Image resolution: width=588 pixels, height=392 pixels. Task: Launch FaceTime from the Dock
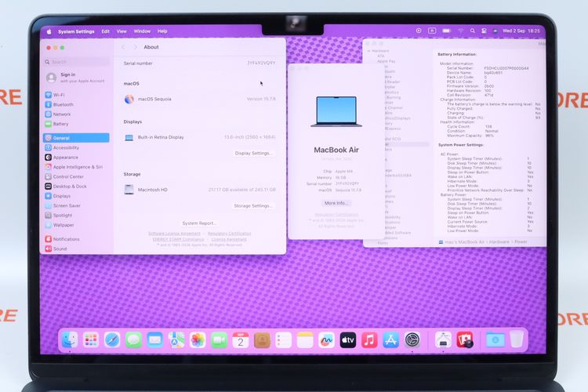coord(219,339)
